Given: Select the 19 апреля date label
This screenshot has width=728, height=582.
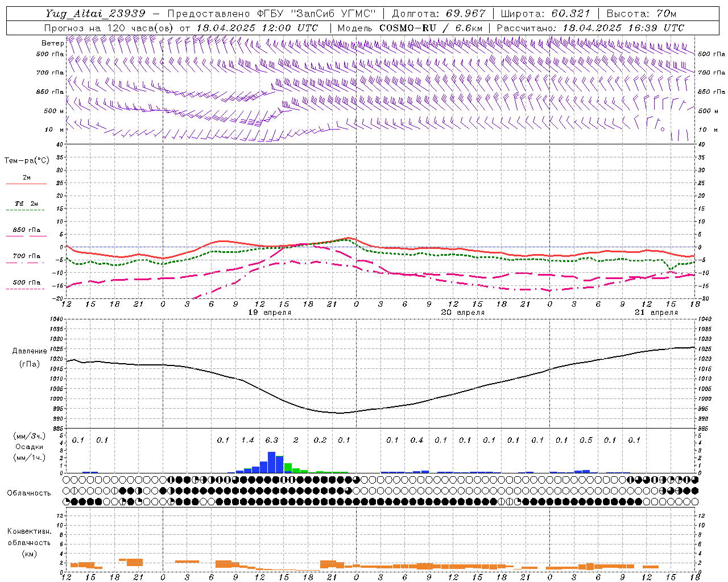Looking at the screenshot, I should [270, 313].
